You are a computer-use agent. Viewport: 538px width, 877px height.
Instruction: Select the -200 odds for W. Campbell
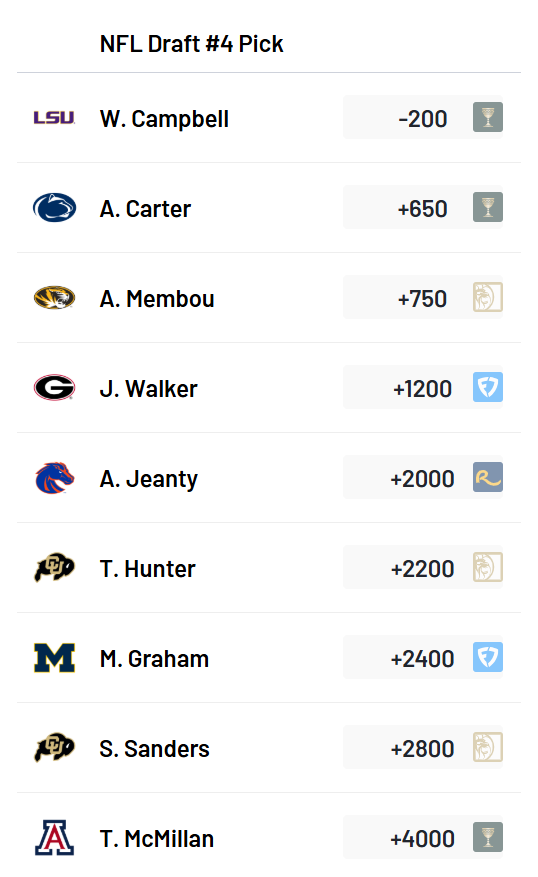click(x=423, y=117)
